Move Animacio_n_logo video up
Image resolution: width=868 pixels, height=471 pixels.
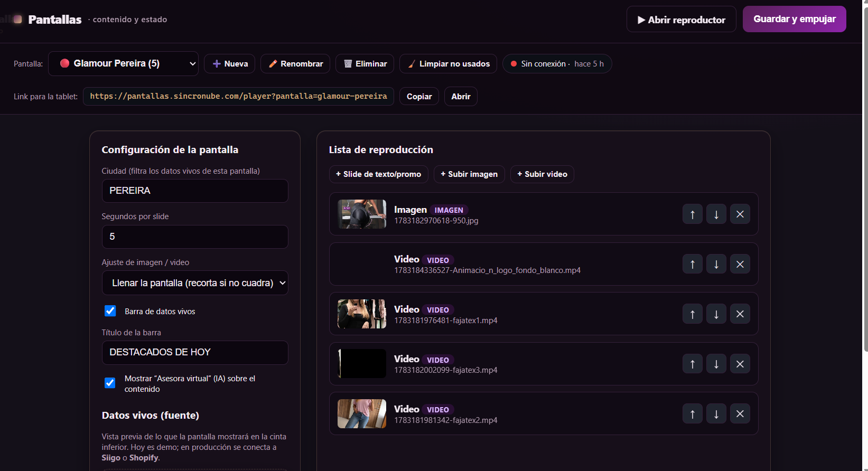coord(693,264)
